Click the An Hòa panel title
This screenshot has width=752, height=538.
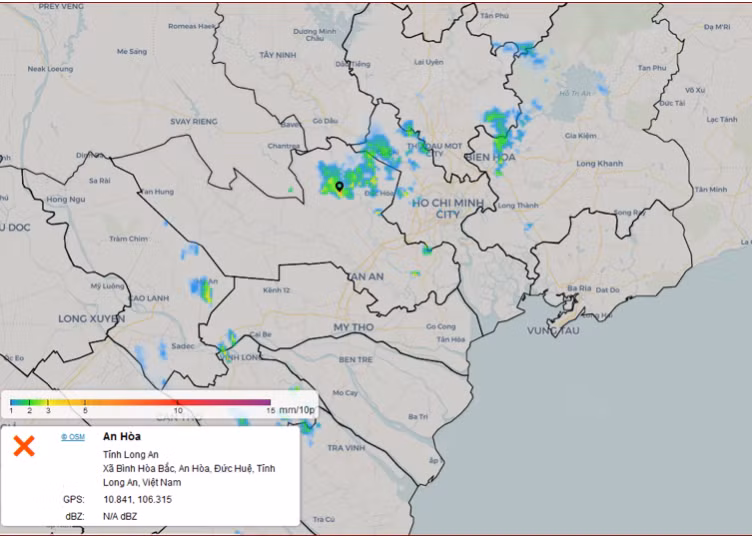point(122,437)
